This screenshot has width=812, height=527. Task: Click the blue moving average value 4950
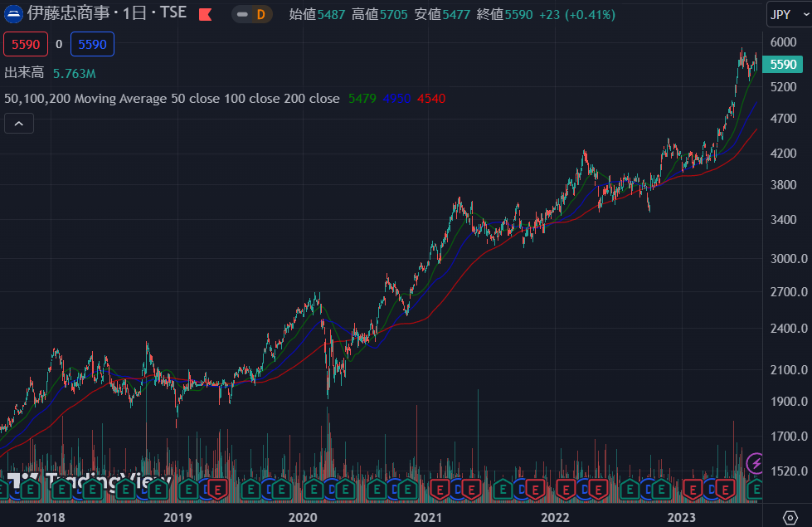[x=396, y=99]
